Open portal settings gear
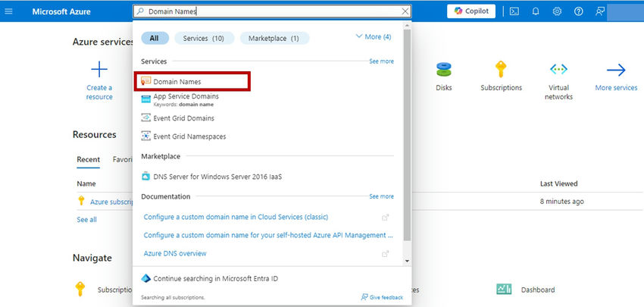Image resolution: width=644 pixels, height=307 pixels. click(x=557, y=11)
